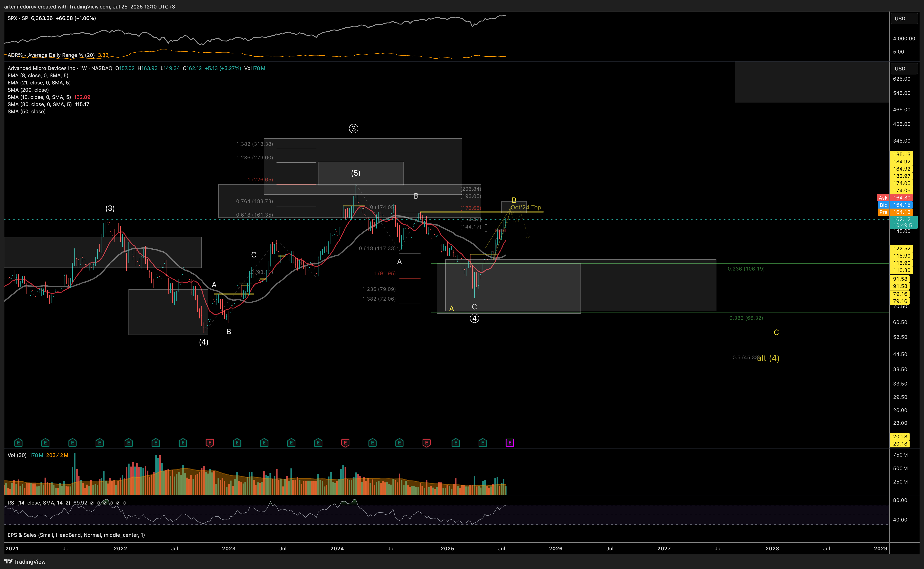Click the yellow 182.97 price tag

(x=902, y=176)
